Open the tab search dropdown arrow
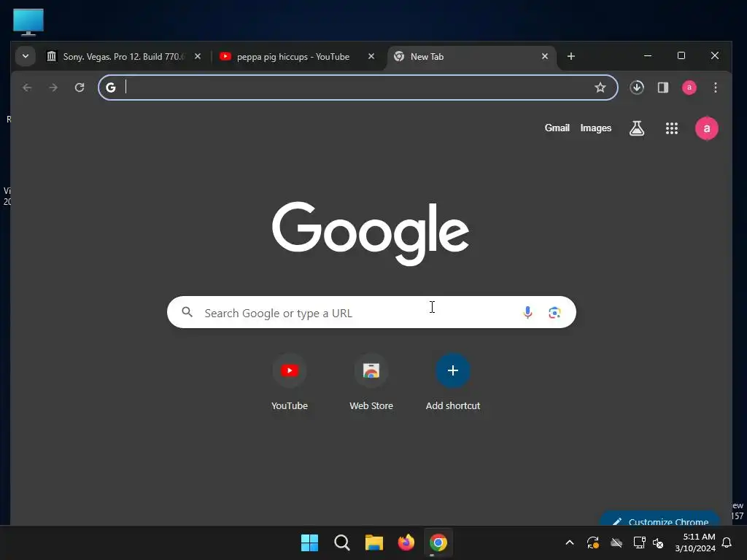The width and height of the screenshot is (747, 560). (x=26, y=56)
